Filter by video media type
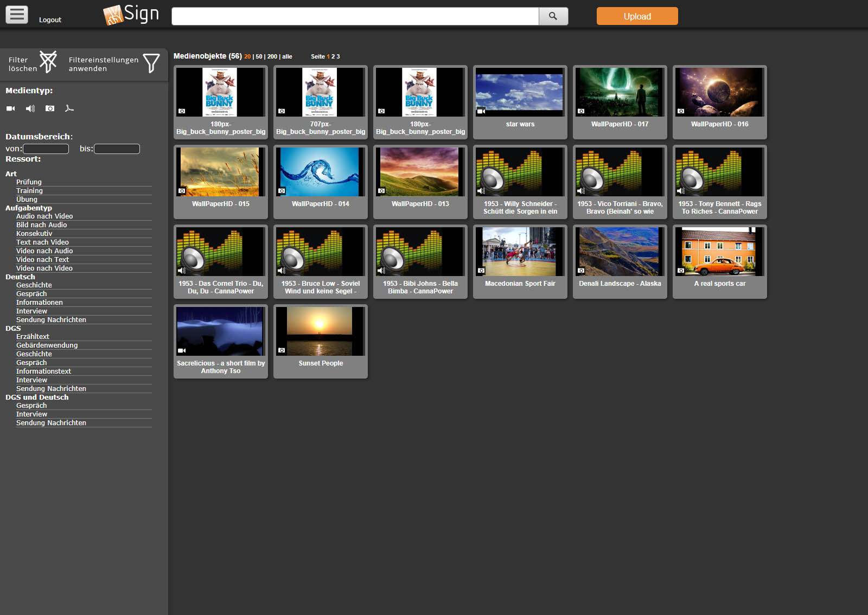Viewport: 868px width, 615px height. [11, 108]
